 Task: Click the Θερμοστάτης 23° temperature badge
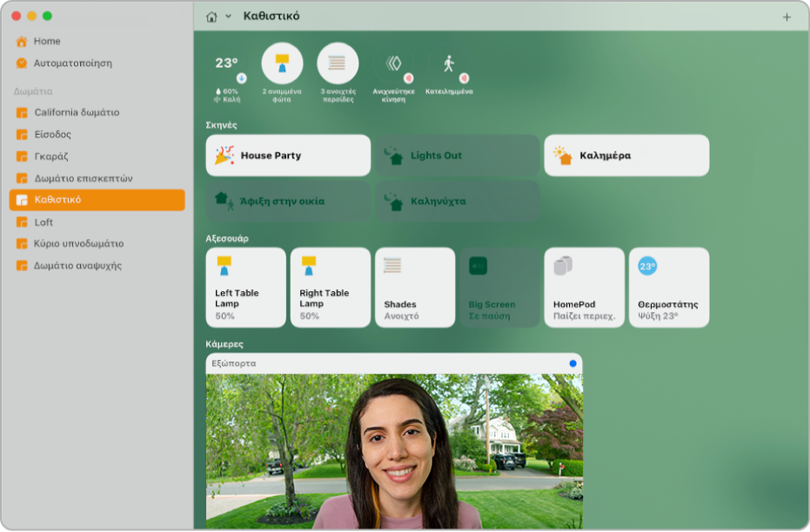click(x=647, y=266)
